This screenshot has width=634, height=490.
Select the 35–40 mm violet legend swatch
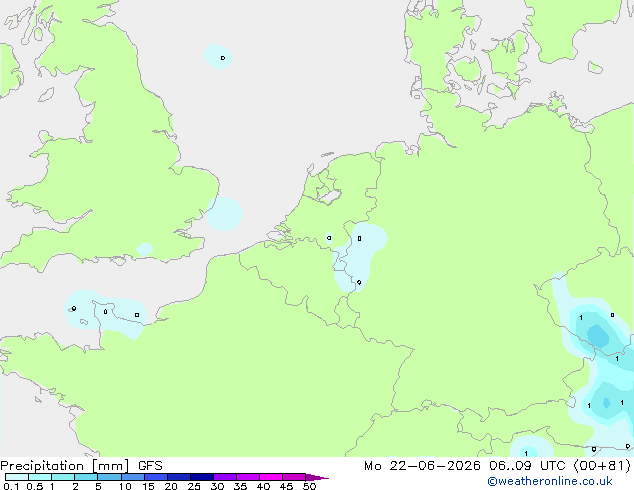(247, 477)
